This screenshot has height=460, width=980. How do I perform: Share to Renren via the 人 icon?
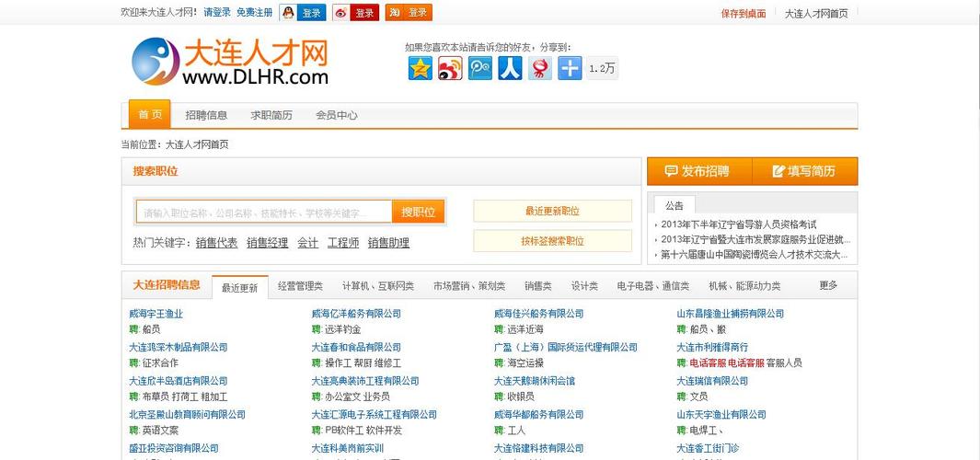click(510, 68)
